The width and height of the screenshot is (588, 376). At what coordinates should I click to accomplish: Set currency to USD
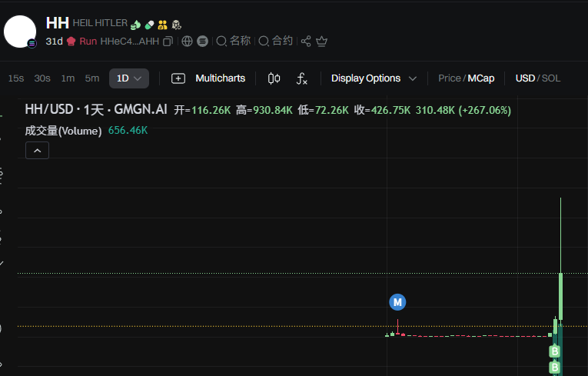pos(526,78)
